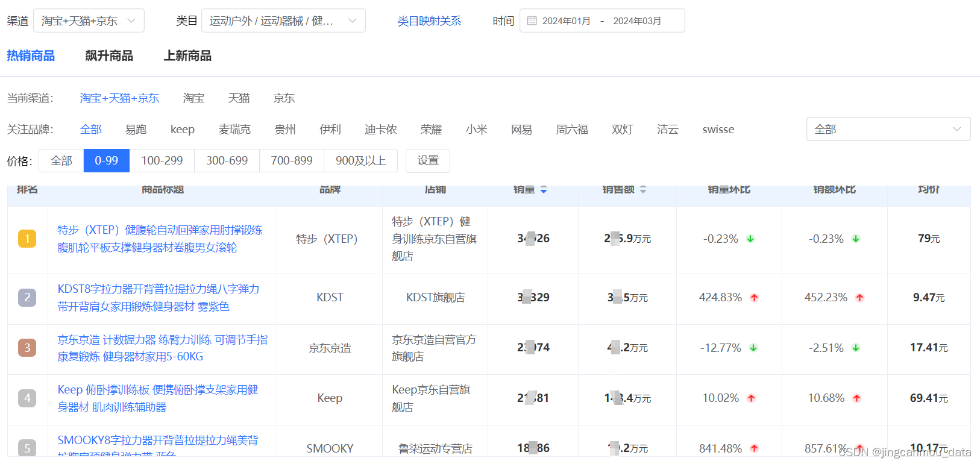Switch to the 飙升商品 tab
The width and height of the screenshot is (980, 464).
click(x=109, y=56)
